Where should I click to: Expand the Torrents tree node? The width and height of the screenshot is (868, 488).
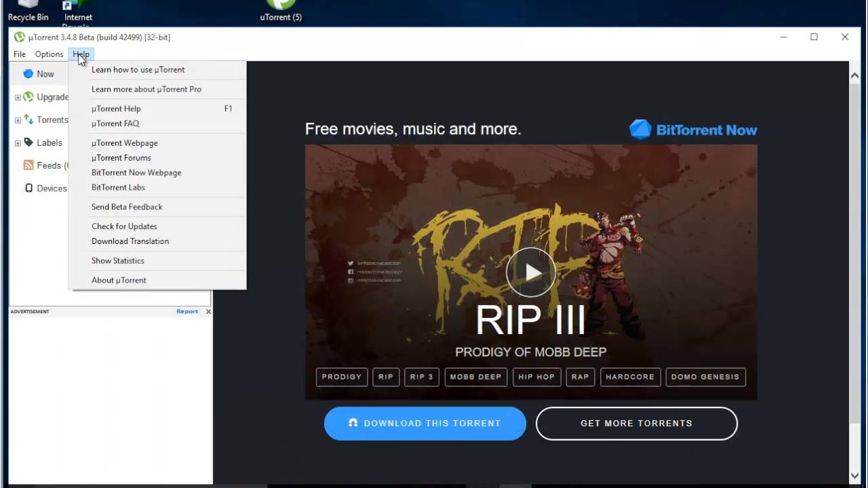tap(18, 121)
